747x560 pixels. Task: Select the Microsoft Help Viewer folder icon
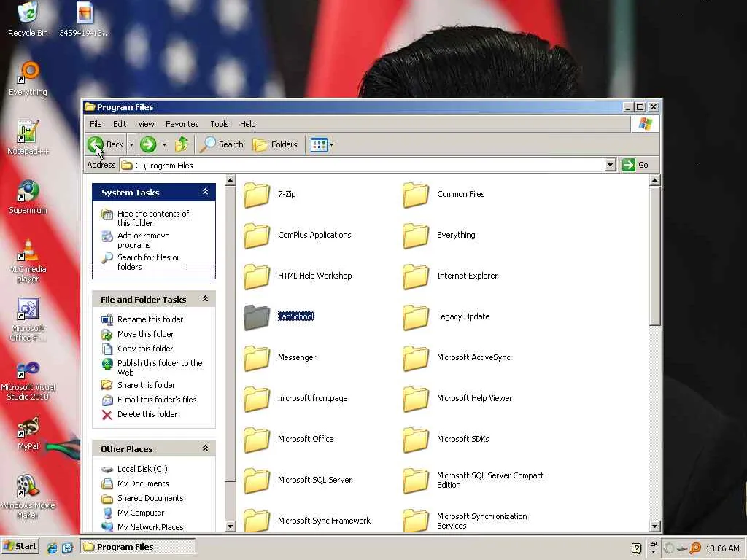416,399
